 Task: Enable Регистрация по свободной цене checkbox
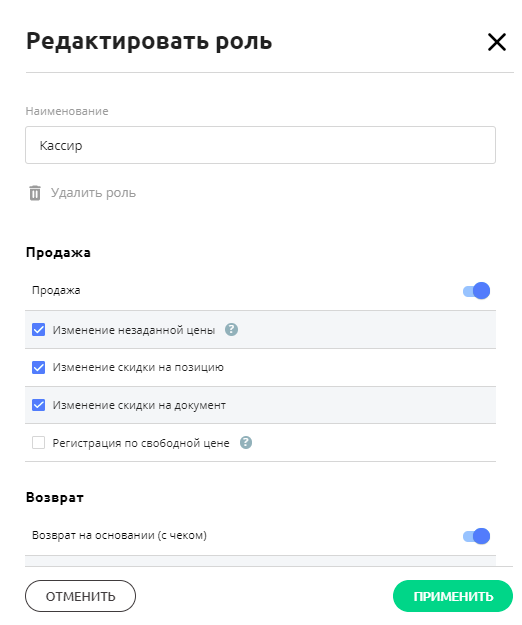coord(39,442)
